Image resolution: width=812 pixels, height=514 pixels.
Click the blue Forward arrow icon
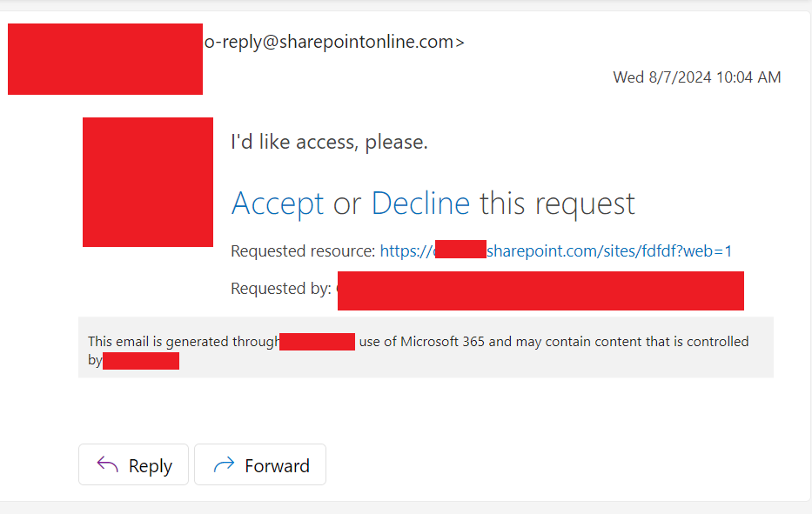(x=224, y=464)
